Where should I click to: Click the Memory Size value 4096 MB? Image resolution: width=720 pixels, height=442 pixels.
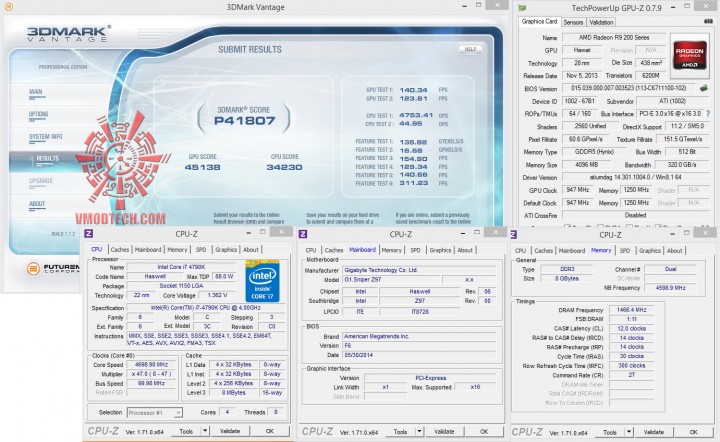pos(586,164)
